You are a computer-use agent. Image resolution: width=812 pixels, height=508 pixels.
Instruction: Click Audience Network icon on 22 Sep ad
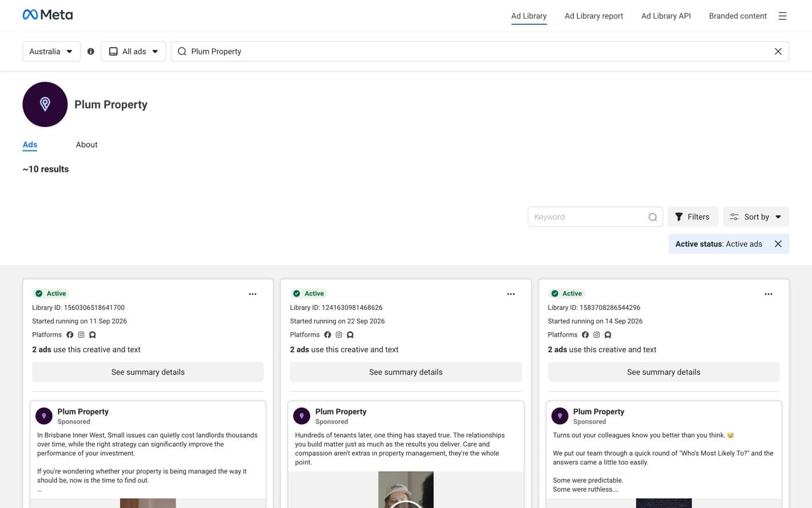click(350, 335)
